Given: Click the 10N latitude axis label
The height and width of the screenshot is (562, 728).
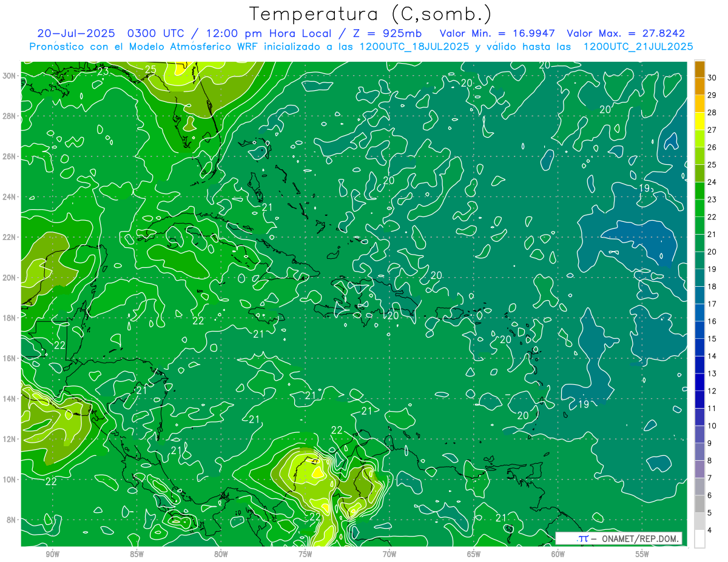Looking at the screenshot, I should point(10,480).
